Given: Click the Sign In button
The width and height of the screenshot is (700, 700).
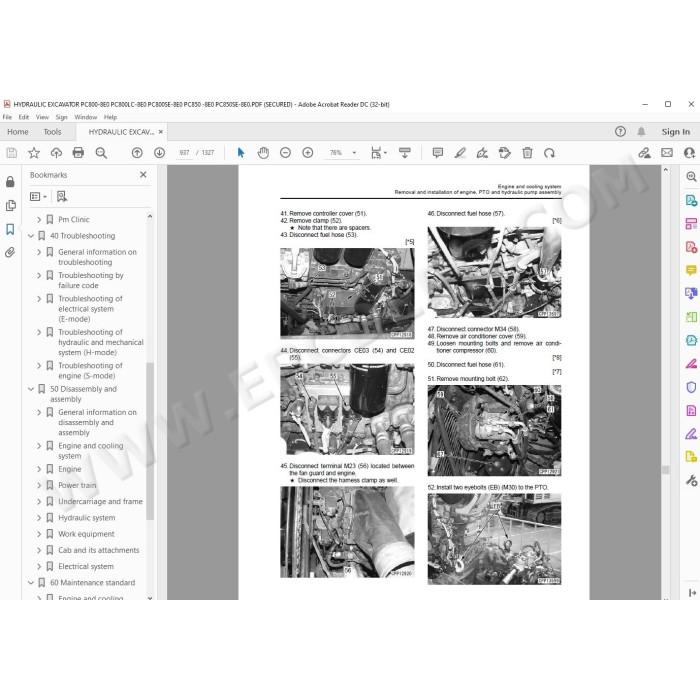Looking at the screenshot, I should [675, 132].
